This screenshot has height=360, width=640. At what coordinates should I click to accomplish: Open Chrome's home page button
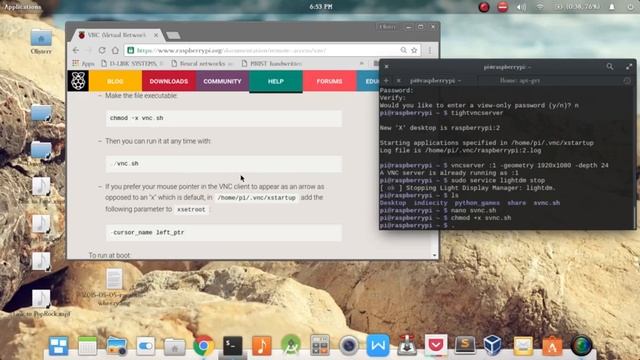click(x=115, y=50)
